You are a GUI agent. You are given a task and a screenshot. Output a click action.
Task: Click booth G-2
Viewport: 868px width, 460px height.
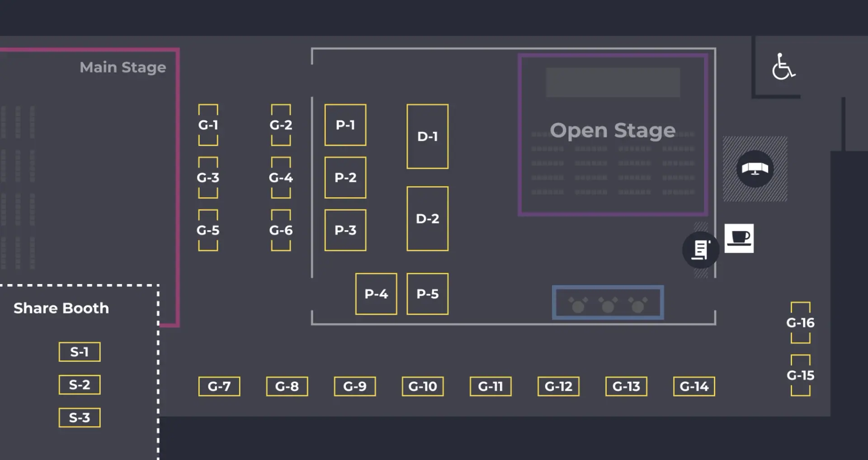tap(281, 125)
